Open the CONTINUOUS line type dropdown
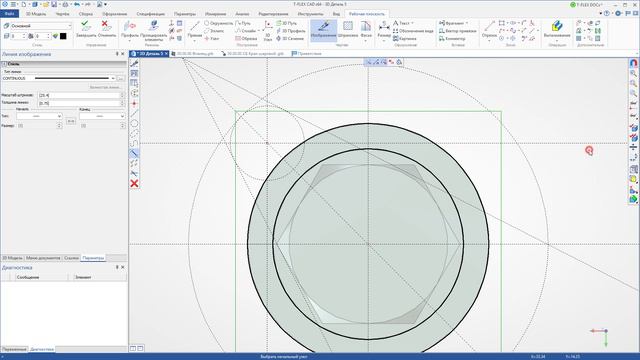 point(113,78)
